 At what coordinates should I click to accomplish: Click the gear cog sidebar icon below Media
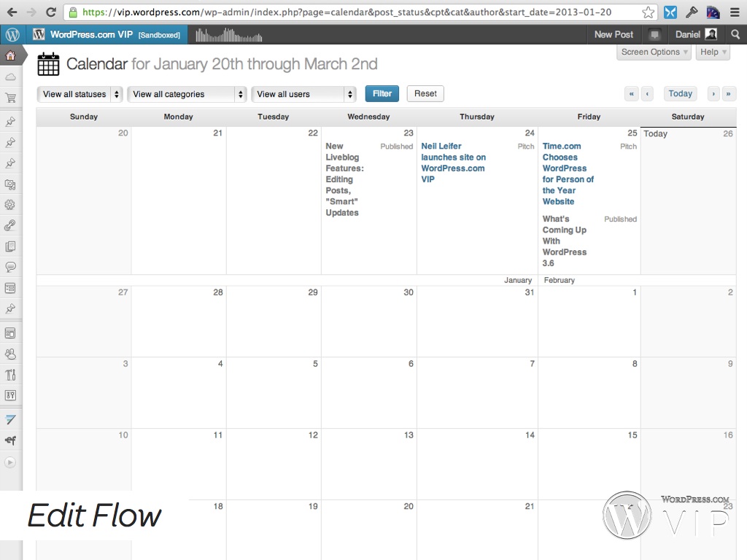10,205
